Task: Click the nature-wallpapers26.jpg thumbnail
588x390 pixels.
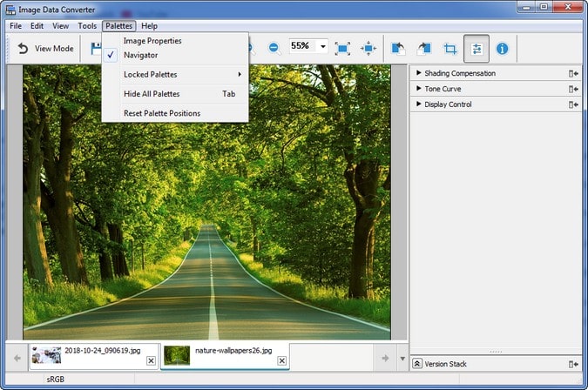Action: (177, 355)
